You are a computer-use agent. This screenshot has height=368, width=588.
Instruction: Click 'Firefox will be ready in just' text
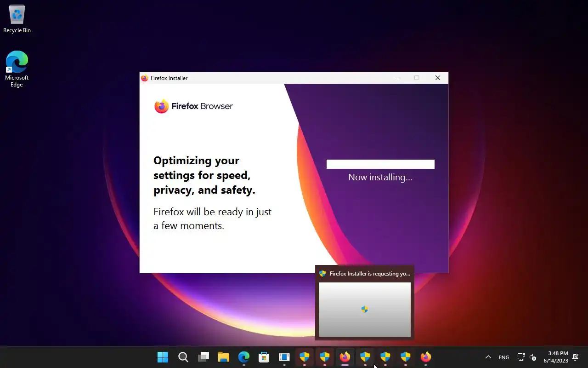[212, 212]
